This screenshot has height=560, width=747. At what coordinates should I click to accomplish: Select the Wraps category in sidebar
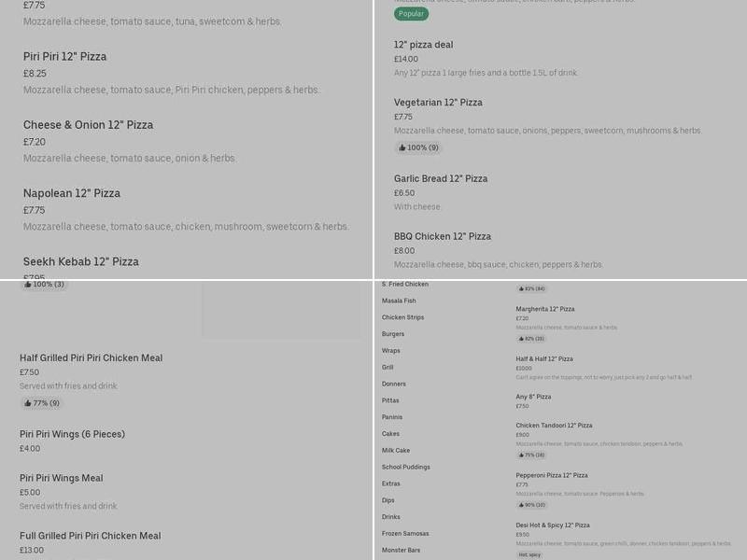point(391,351)
